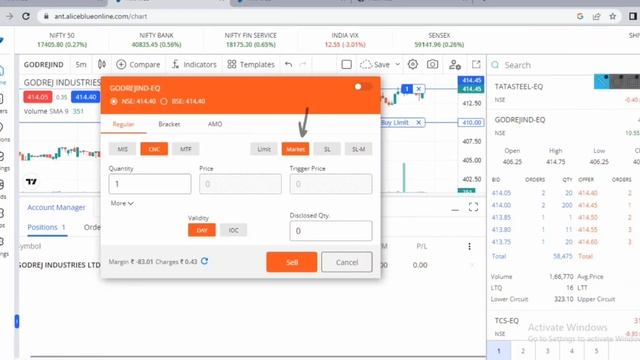The height and width of the screenshot is (360, 640).
Task: Open chart settings gear
Action: (x=413, y=64)
